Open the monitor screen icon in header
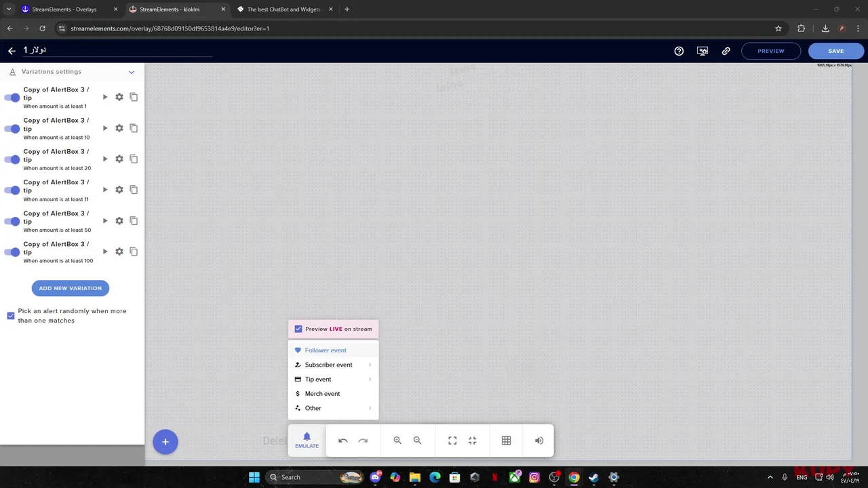The image size is (868, 488). pyautogui.click(x=703, y=51)
